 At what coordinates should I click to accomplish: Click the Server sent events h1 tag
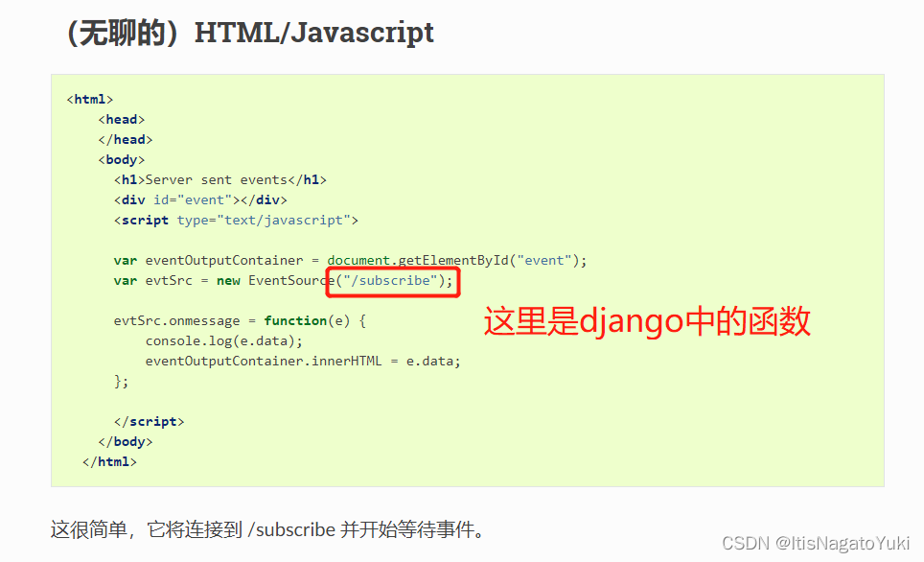pos(220,179)
